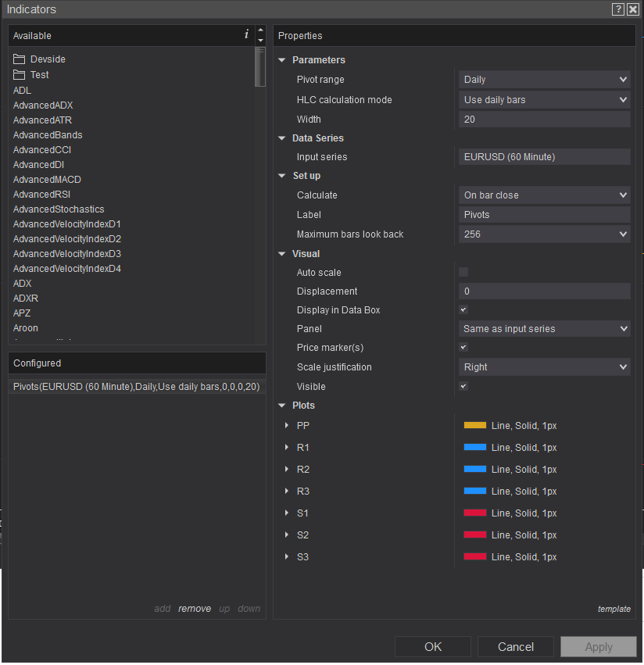
Task: Open HLC calculation mode dropdown
Action: [x=544, y=100]
